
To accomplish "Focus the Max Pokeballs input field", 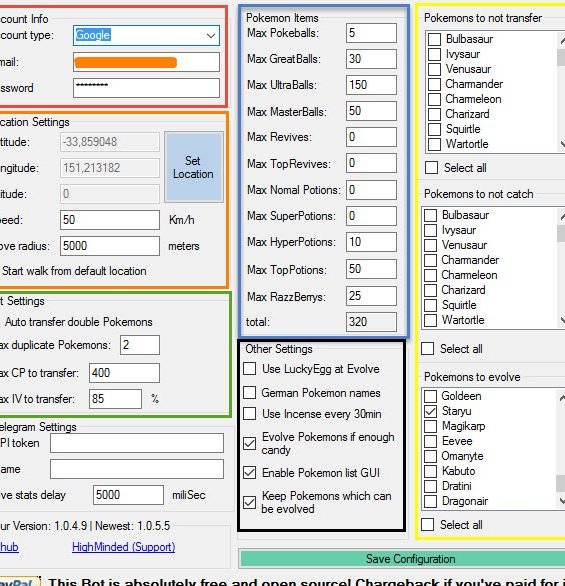I will point(371,33).
